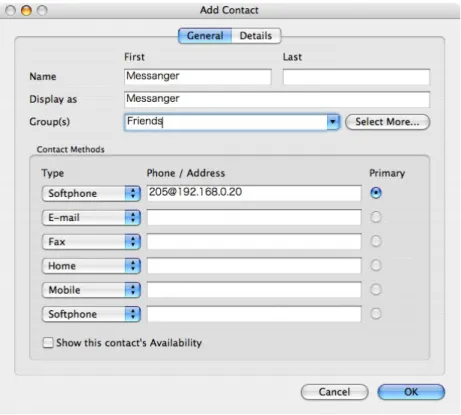Click the First name field containing Messanger
The image size is (461, 415).
pyautogui.click(x=198, y=77)
